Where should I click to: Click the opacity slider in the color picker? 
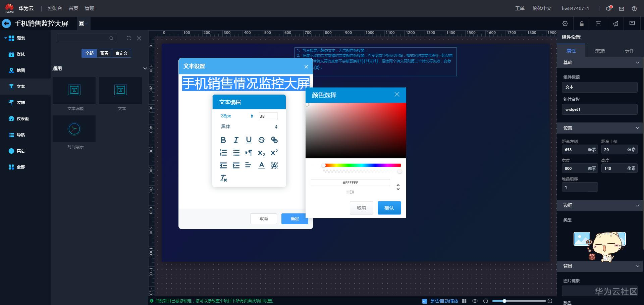point(362,171)
